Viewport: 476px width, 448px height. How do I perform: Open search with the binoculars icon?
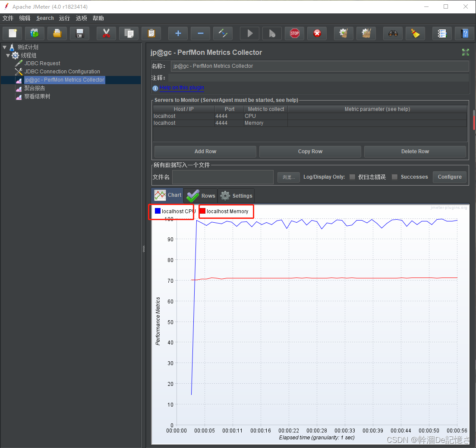pyautogui.click(x=393, y=33)
